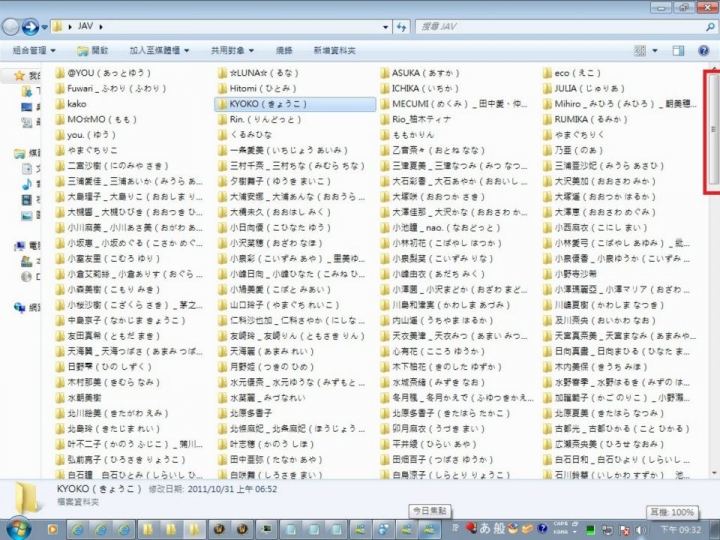Click the Libraries icon in navigation pane
This screenshot has width=720, height=540.
coord(19,153)
